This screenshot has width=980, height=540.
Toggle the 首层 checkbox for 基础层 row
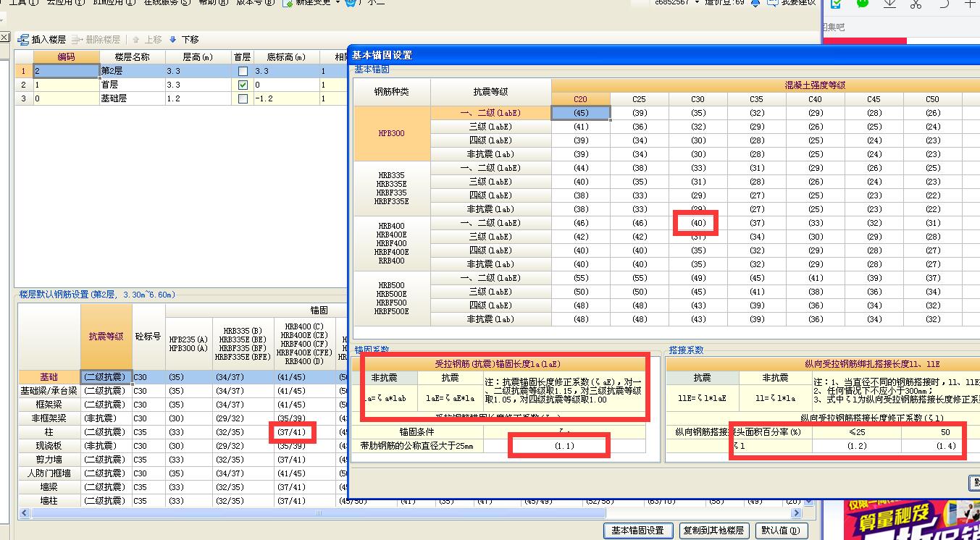243,98
